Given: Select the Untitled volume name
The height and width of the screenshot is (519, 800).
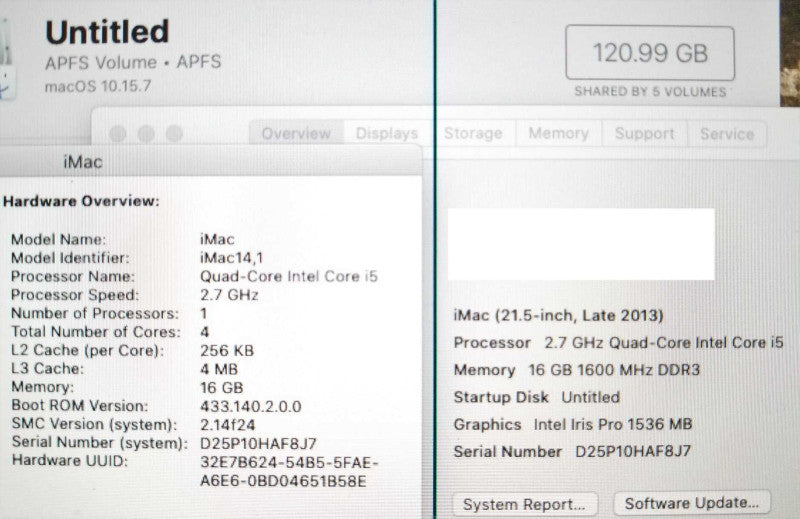Looking at the screenshot, I should 107,32.
